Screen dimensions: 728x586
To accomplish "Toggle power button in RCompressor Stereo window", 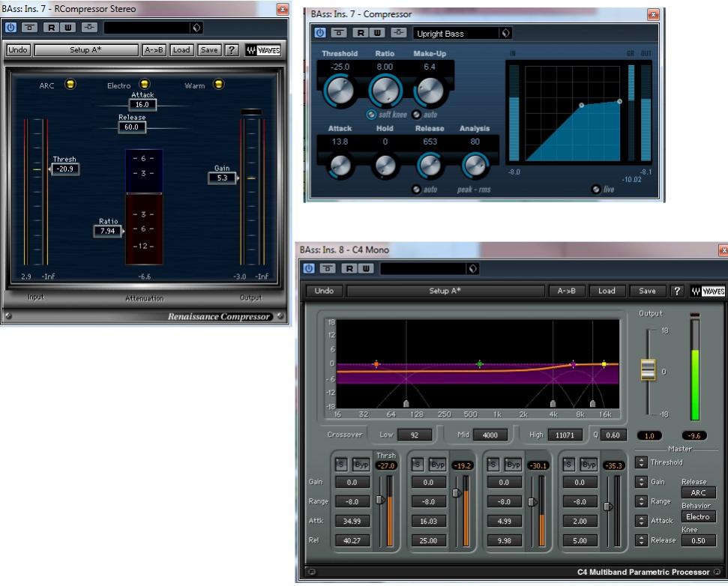I will coord(10,28).
